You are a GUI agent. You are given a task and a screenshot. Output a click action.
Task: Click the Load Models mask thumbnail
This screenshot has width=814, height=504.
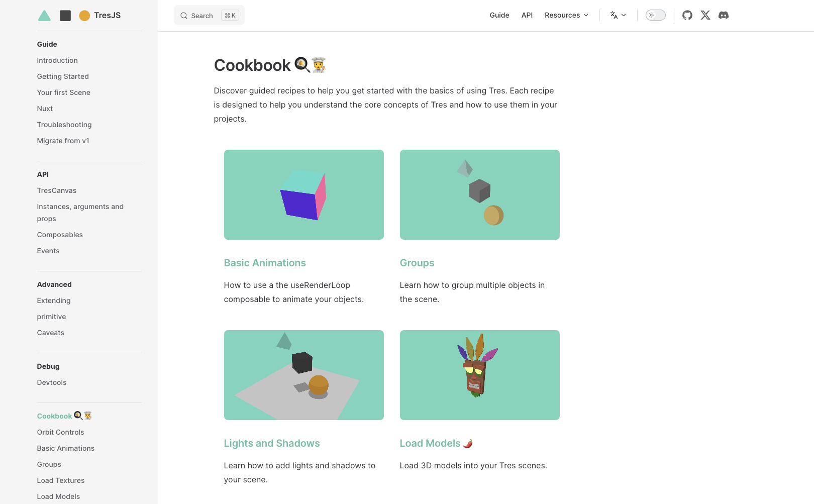pyautogui.click(x=479, y=375)
